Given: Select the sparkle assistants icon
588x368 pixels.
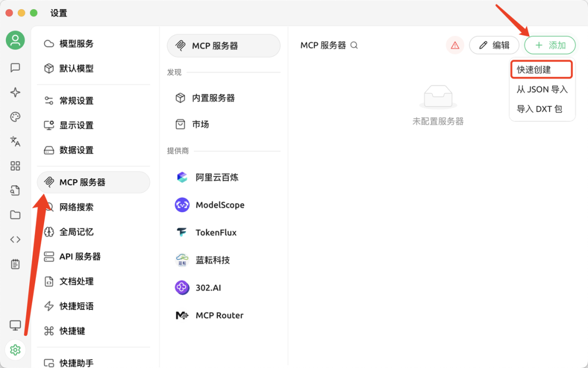Looking at the screenshot, I should 15,91.
